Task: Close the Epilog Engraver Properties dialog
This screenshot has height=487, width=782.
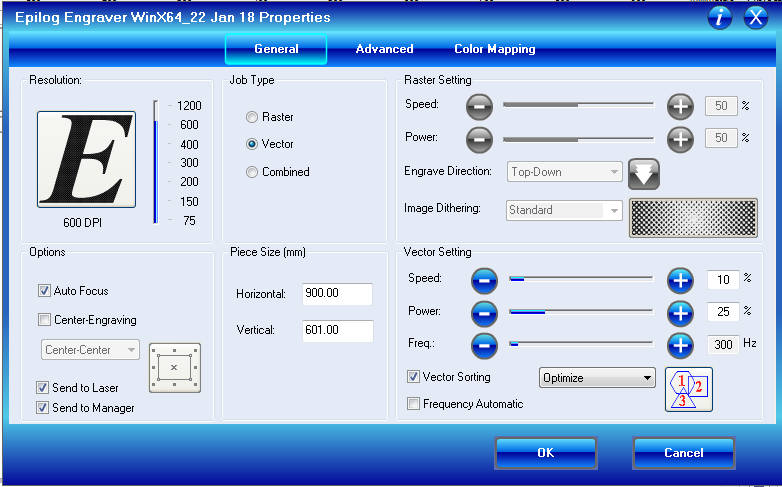Action: tap(756, 18)
